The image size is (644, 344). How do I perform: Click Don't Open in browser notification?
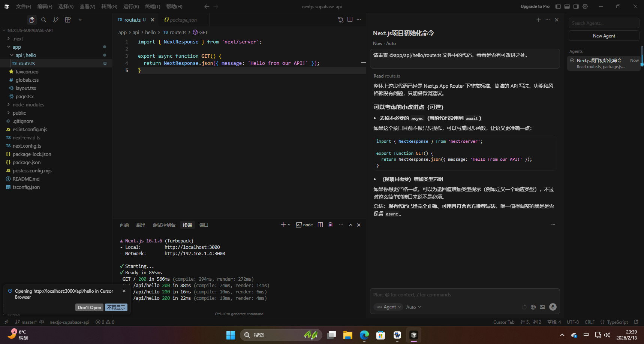pyautogui.click(x=89, y=307)
